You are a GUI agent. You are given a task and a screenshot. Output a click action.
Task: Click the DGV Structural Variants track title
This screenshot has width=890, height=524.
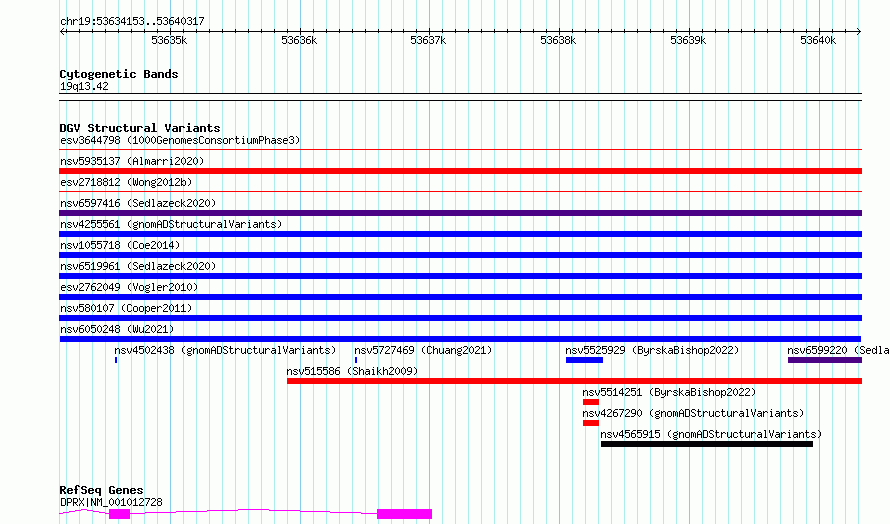[x=140, y=128]
